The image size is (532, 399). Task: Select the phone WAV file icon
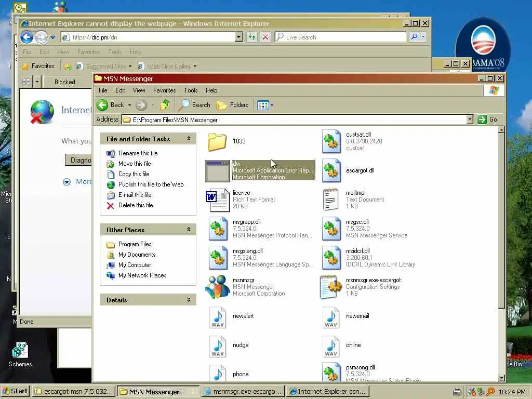[x=218, y=373]
